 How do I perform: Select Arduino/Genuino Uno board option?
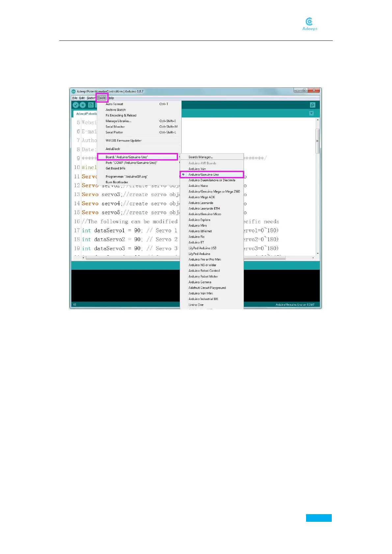pos(212,175)
